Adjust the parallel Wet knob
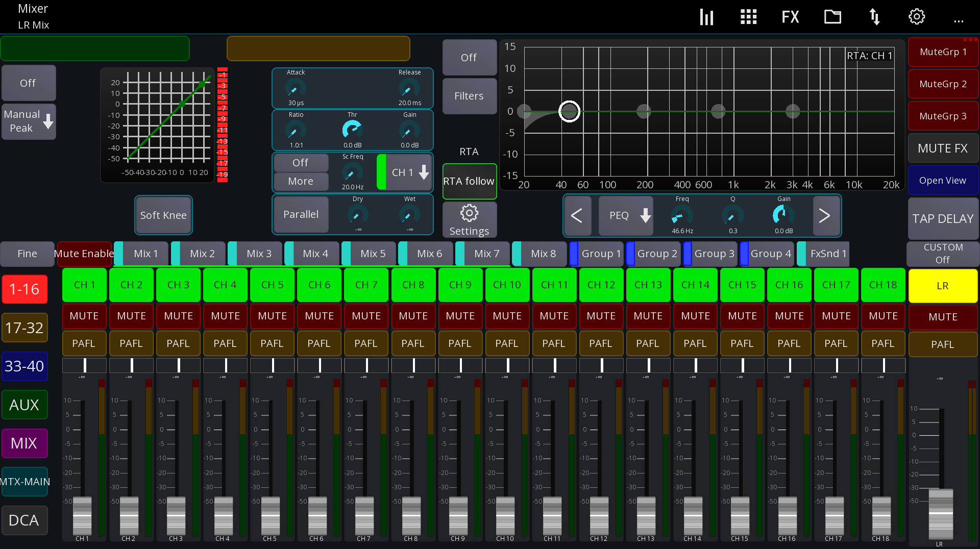980x549 pixels. click(409, 215)
